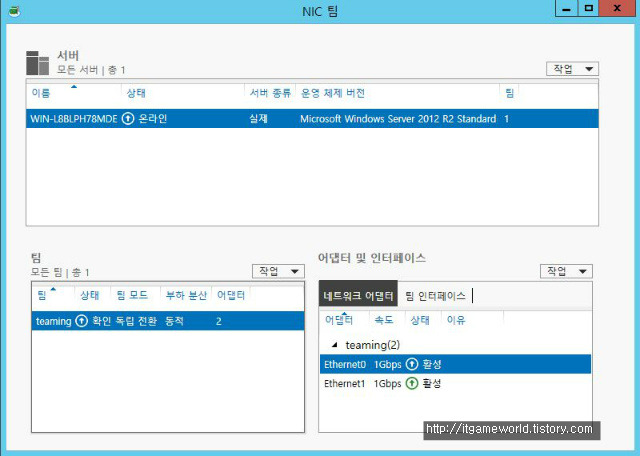Image resolution: width=640 pixels, height=456 pixels.
Task: Click the 1Gbps speed in Ethernet0 row
Action: [x=388, y=364]
